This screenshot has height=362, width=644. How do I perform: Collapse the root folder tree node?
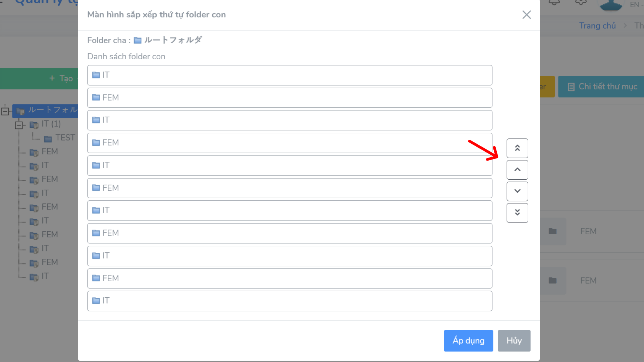(x=5, y=111)
